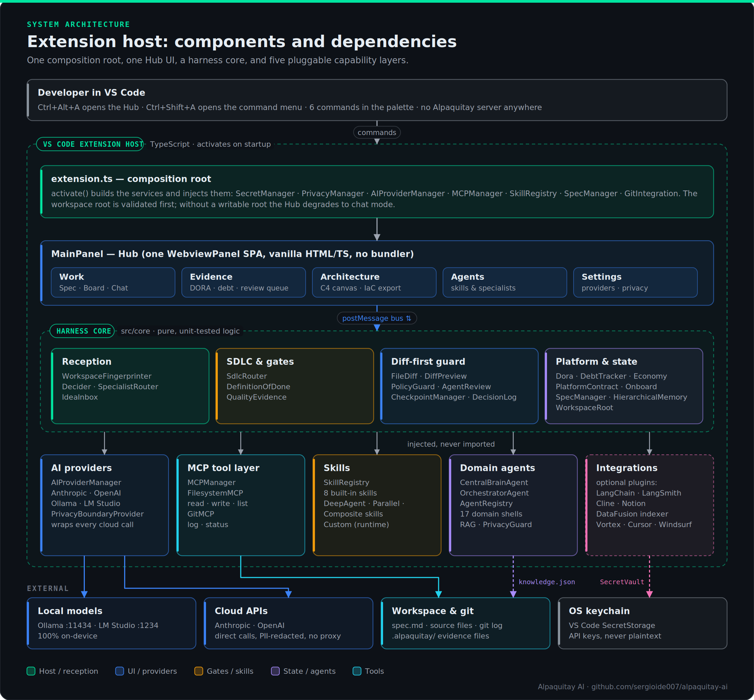Click the purple State / agents legend swatch
This screenshot has width=754, height=700.
click(275, 671)
